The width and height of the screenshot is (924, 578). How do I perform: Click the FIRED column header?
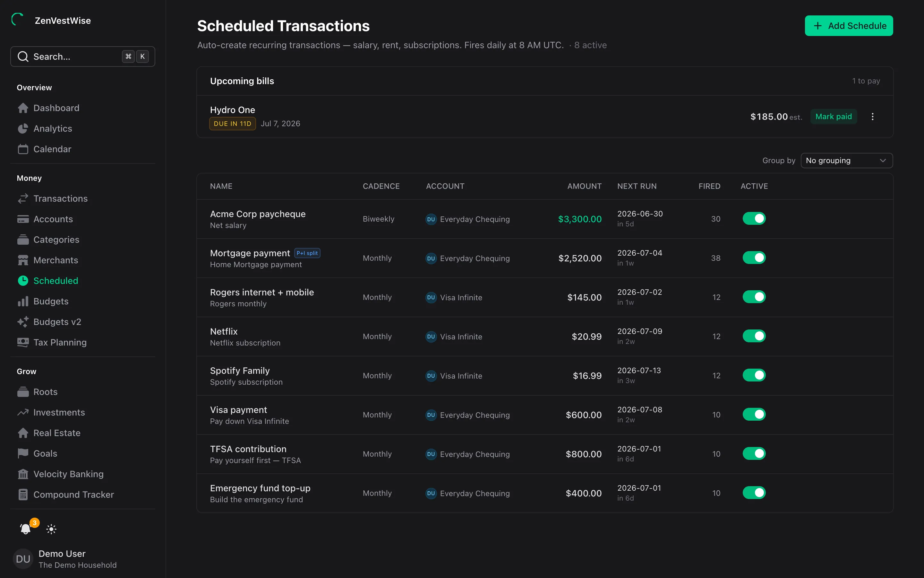pos(709,186)
